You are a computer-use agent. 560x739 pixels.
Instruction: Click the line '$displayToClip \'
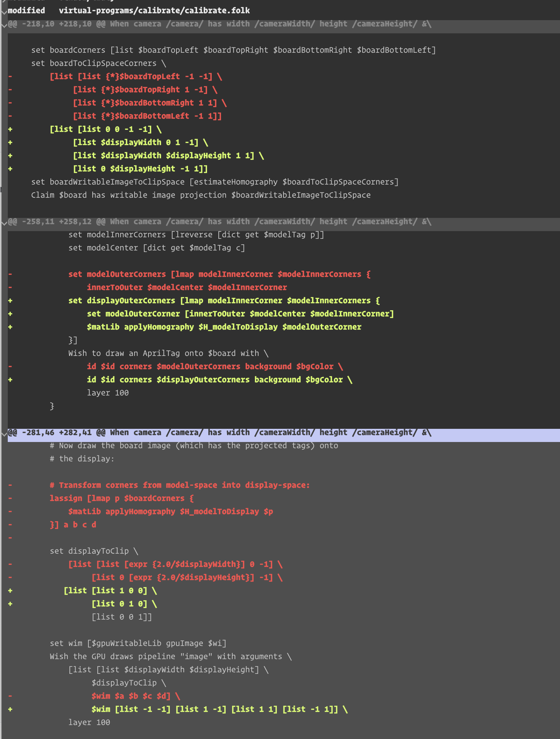129,683
